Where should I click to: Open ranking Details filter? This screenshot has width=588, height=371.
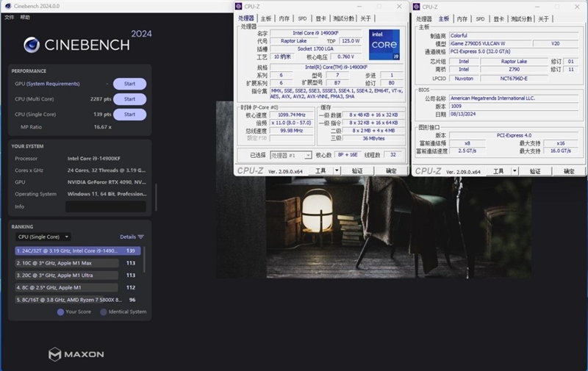click(132, 237)
